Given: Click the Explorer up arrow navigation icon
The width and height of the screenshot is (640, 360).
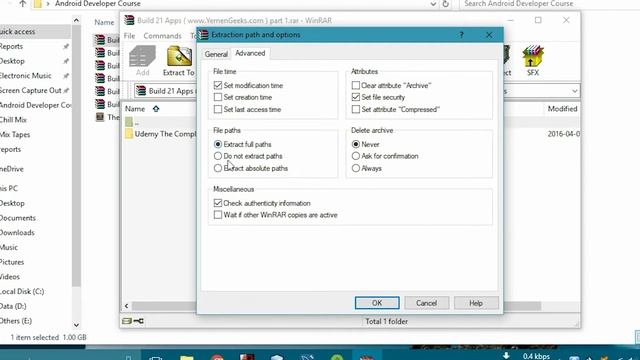Looking at the screenshot, I should click(22, 4).
